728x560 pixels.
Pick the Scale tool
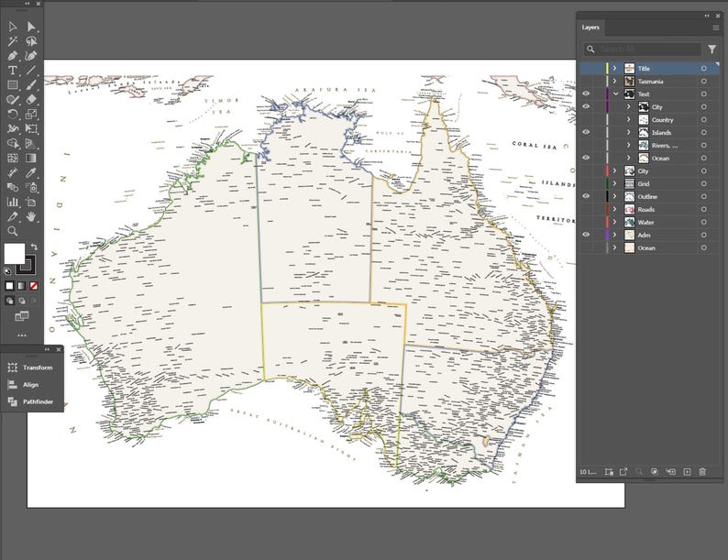pyautogui.click(x=30, y=115)
